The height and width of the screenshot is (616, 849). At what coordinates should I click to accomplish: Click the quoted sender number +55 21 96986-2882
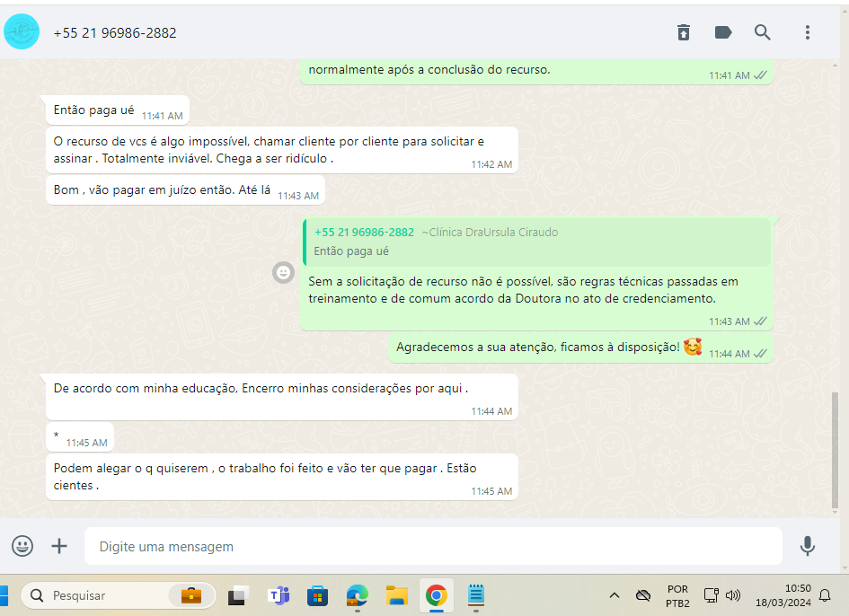[364, 233]
